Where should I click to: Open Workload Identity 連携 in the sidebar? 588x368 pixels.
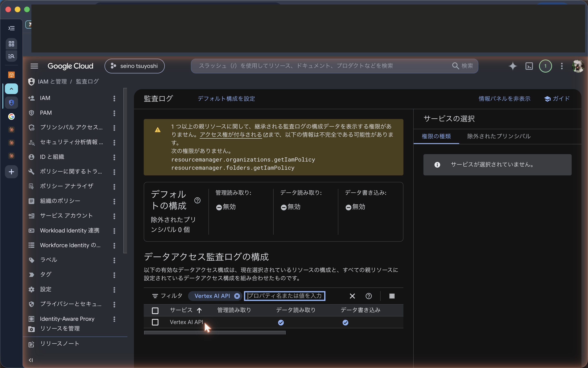[70, 230]
